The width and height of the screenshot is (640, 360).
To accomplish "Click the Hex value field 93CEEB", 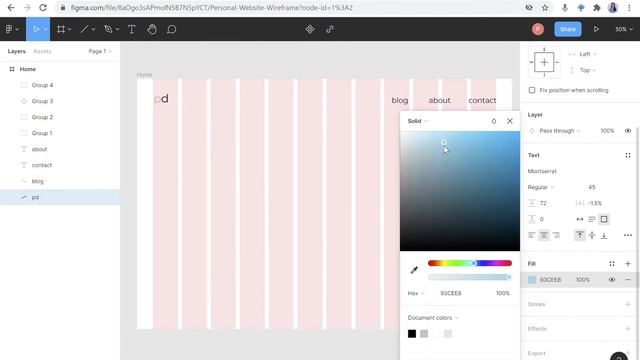I will pyautogui.click(x=451, y=293).
